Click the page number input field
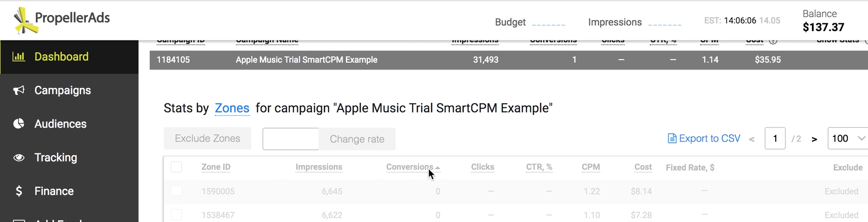 [x=775, y=138]
